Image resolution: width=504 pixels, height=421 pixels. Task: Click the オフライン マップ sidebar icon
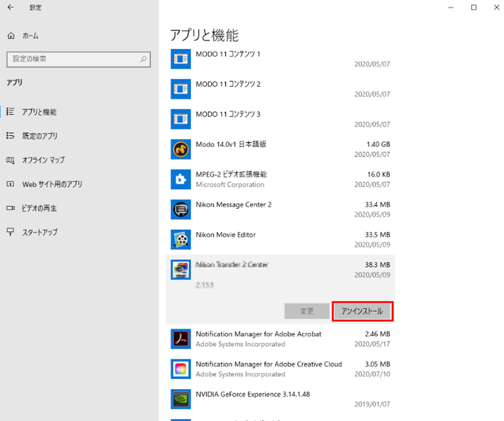(x=10, y=160)
